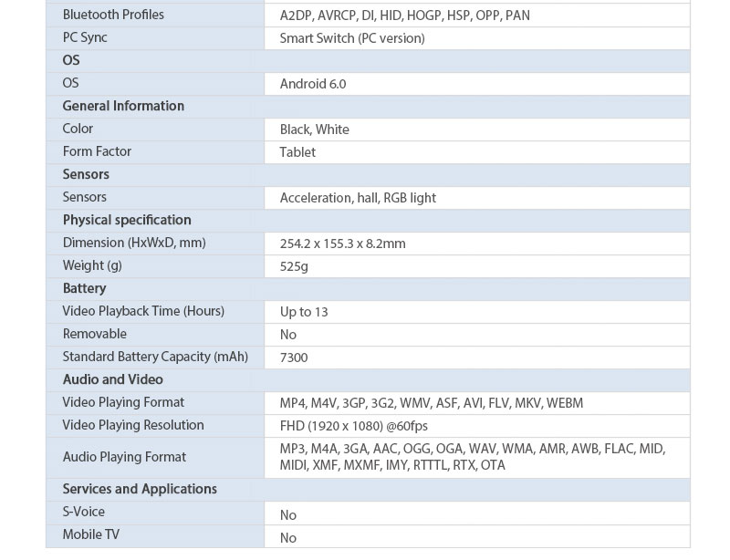Click the Mobile TV row label

[x=91, y=534]
